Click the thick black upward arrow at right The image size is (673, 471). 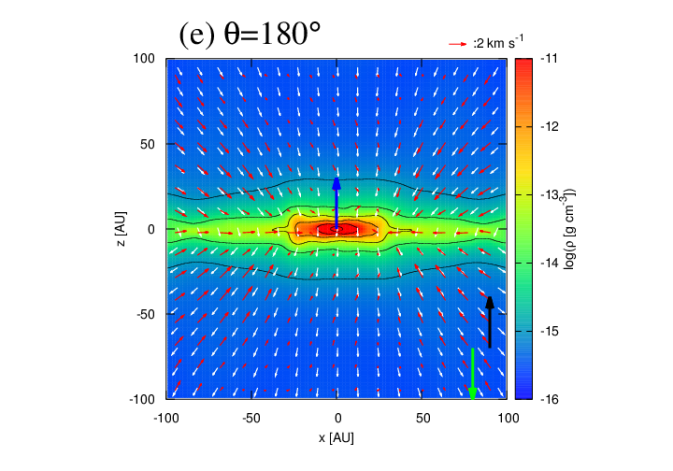[x=489, y=322]
